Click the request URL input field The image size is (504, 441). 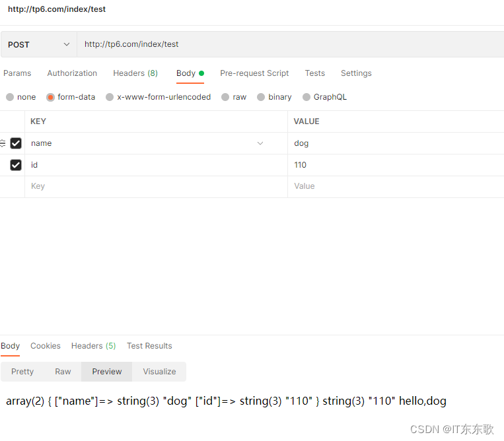pyautogui.click(x=290, y=44)
